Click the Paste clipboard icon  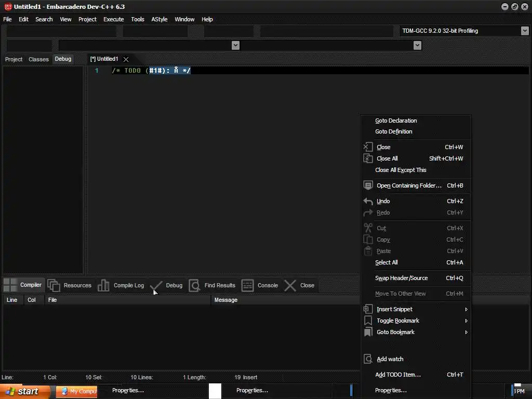[368, 251]
